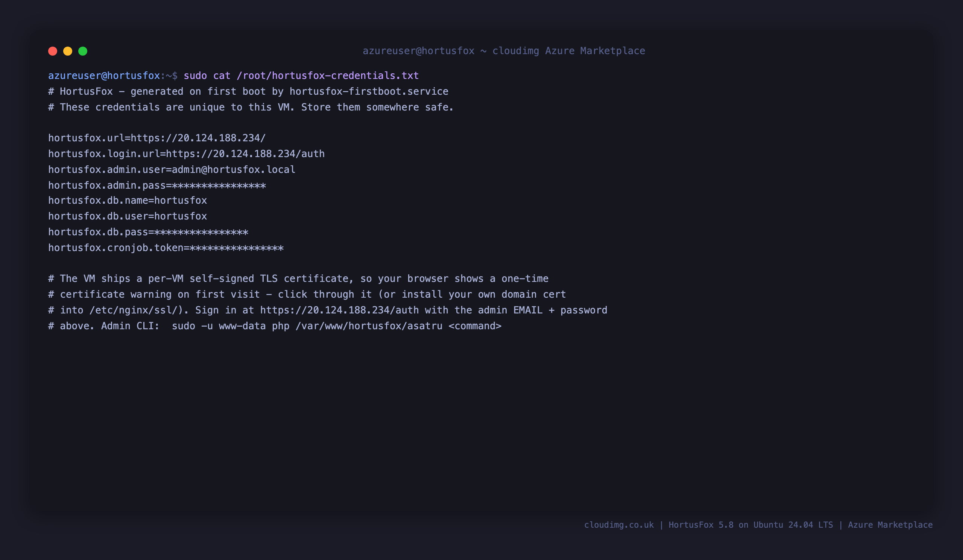This screenshot has height=560, width=963.
Task: Click the hortusfox.login.url line ending in /auth
Action: pyautogui.click(x=187, y=154)
